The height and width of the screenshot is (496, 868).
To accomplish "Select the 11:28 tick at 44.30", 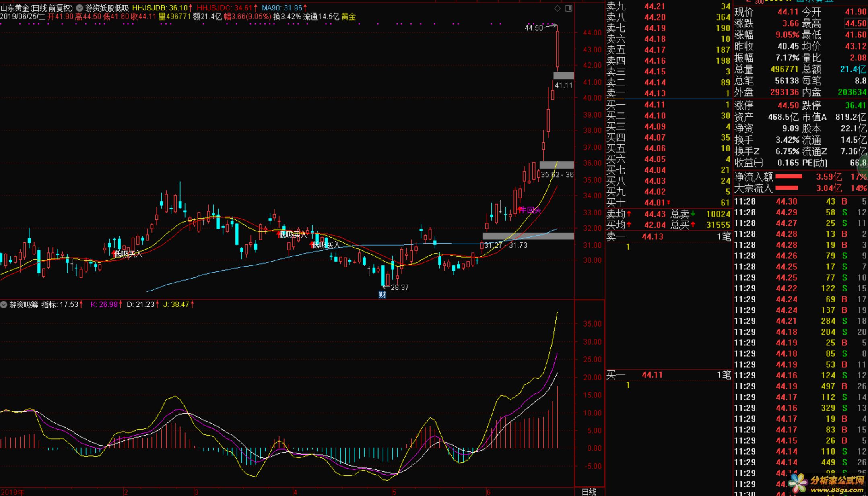I will pos(800,201).
